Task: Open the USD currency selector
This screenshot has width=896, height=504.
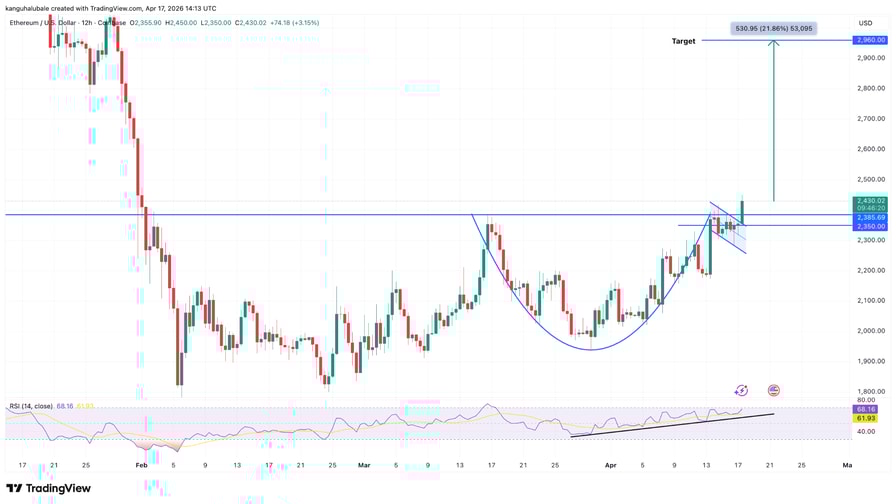Action: [x=865, y=23]
